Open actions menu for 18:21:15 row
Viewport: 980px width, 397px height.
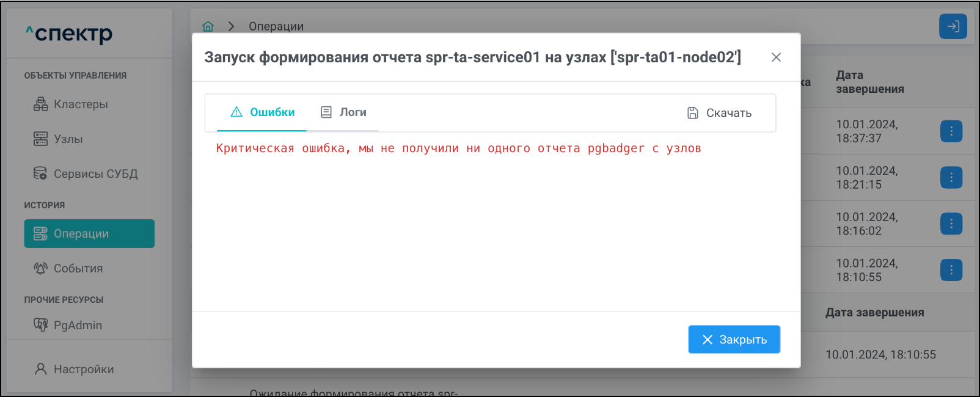point(951,178)
